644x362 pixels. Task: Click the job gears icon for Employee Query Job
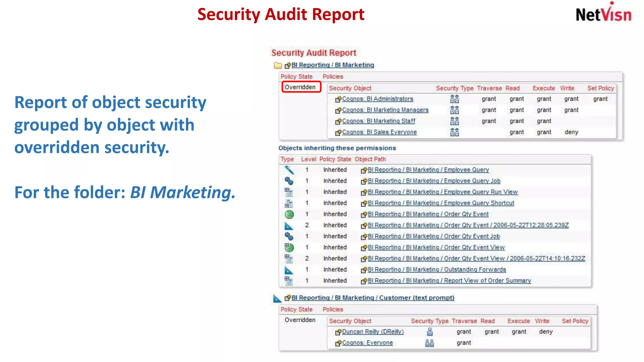pos(289,181)
